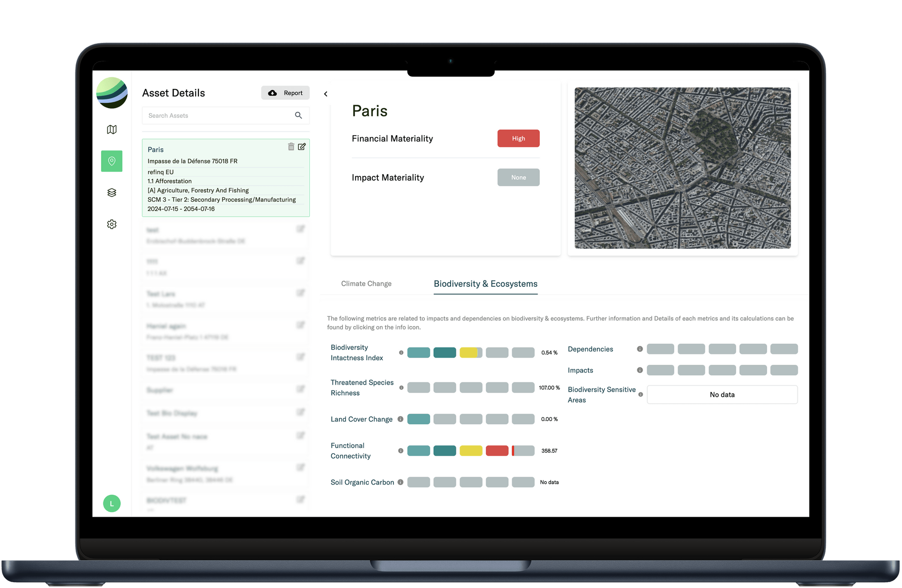Viewport: 902px width, 588px height.
Task: Click 'SCM 3 - Tier 2' line
Action: coord(221,200)
